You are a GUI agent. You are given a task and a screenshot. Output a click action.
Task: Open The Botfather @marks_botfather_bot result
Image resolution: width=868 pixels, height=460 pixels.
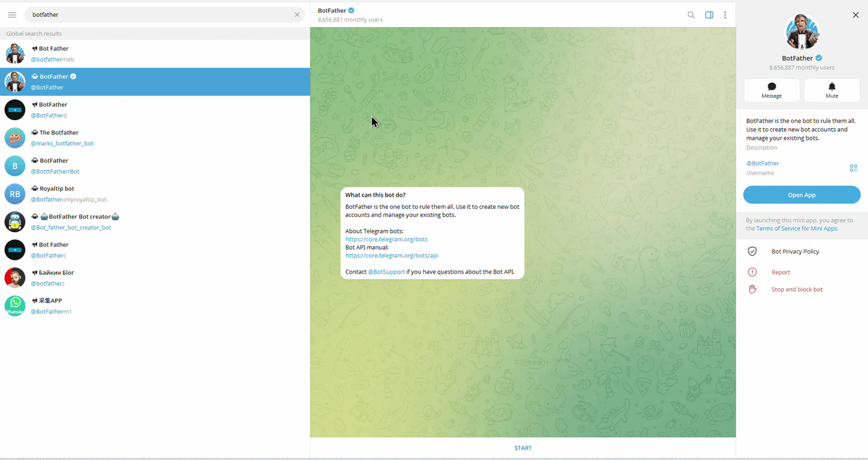point(155,138)
